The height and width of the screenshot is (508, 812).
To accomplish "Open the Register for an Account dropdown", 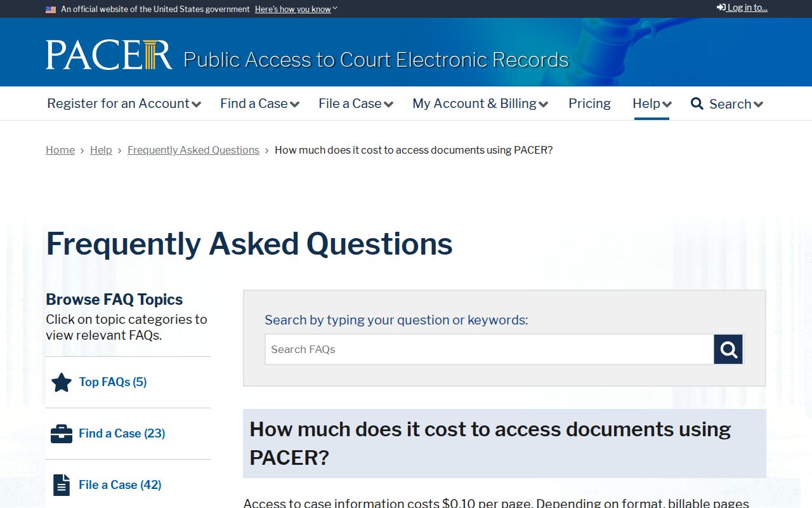I will [124, 104].
